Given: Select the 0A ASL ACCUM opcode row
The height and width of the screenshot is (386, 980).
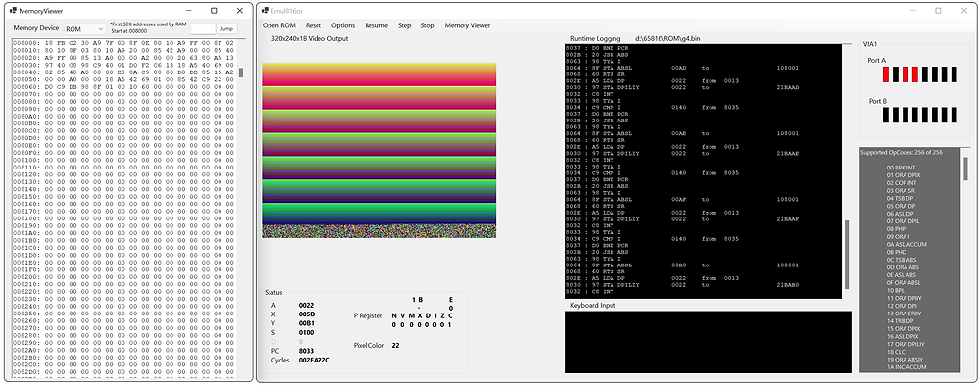Looking at the screenshot, I should pyautogui.click(x=906, y=244).
